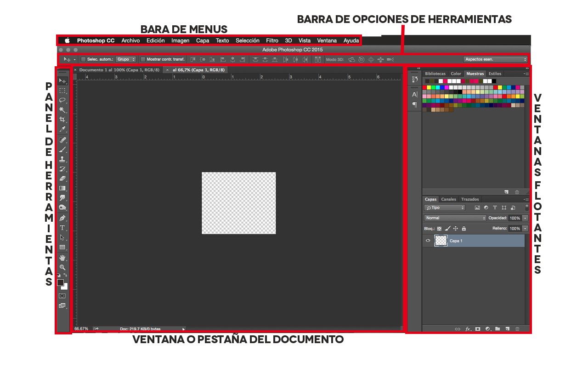
Task: Select the Crop tool
Action: coord(62,120)
